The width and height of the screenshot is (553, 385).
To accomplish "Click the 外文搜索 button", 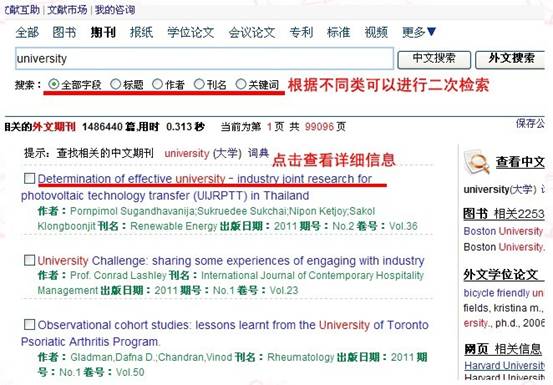I will point(510,60).
